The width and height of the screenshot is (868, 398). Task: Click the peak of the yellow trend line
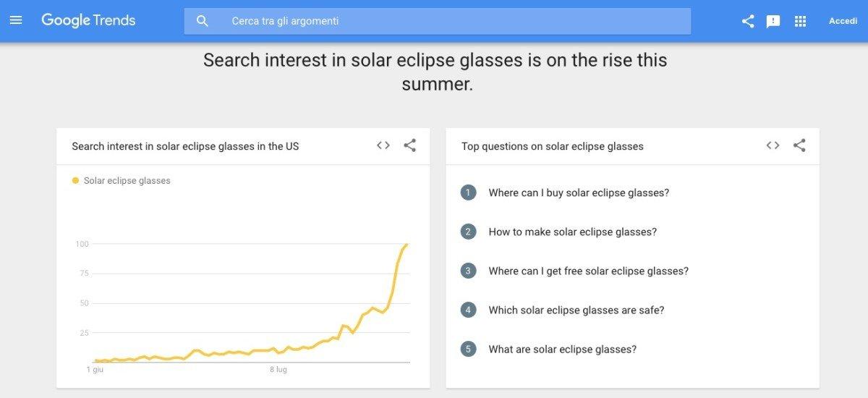(x=407, y=245)
